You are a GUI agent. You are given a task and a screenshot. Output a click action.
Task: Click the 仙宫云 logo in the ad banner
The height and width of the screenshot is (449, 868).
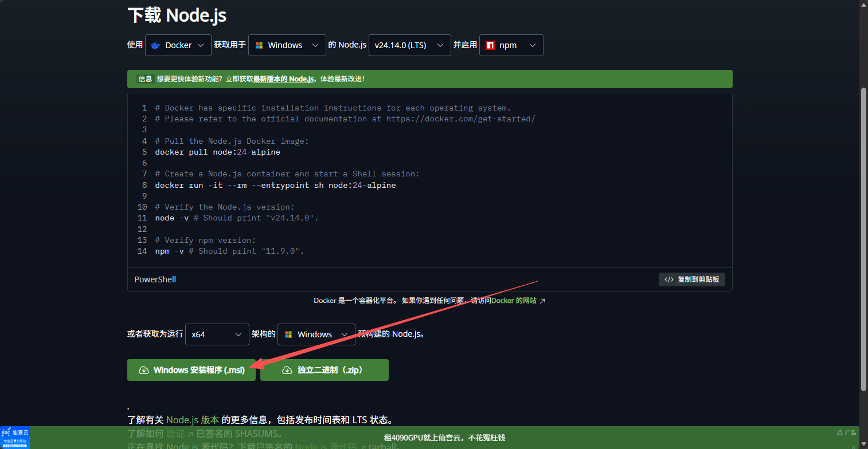click(15, 437)
